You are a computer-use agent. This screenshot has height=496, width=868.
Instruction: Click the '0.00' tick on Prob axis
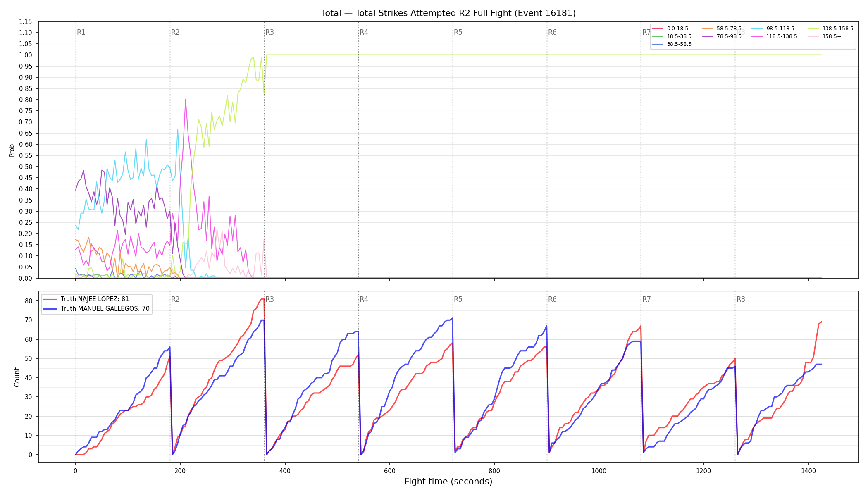(x=26, y=278)
